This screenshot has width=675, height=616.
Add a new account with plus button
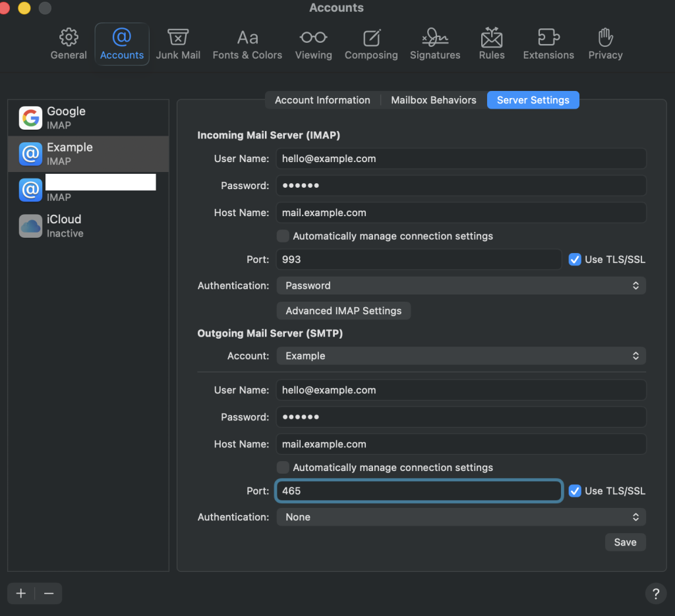tap(20, 594)
